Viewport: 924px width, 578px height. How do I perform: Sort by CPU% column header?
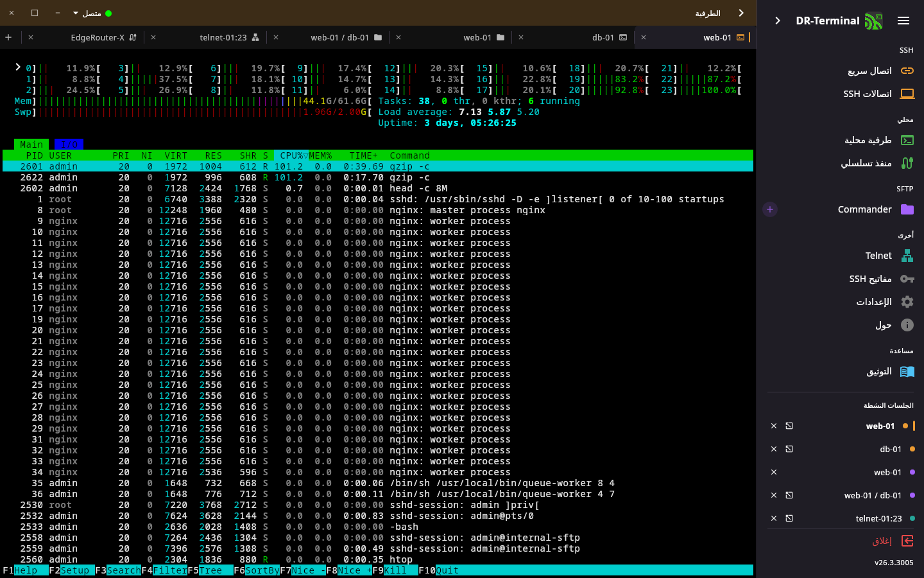(x=291, y=155)
